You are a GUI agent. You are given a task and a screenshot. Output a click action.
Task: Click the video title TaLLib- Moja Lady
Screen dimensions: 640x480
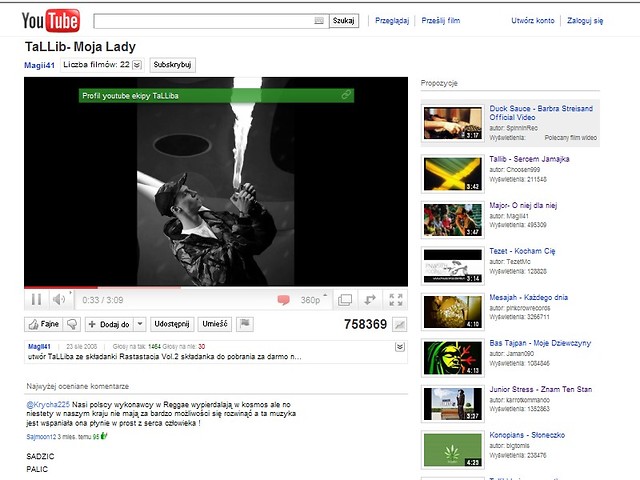tap(80, 47)
